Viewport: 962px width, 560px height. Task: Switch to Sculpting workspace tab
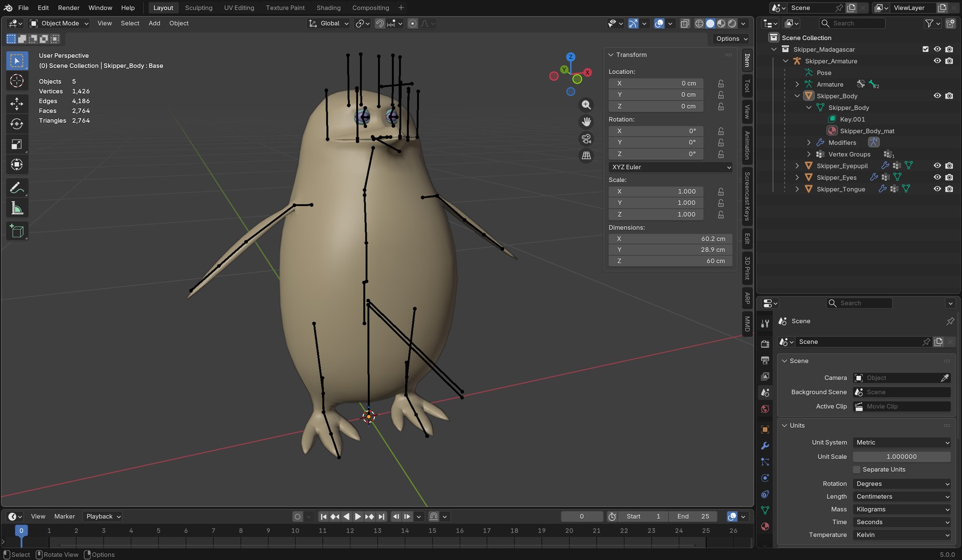[199, 8]
